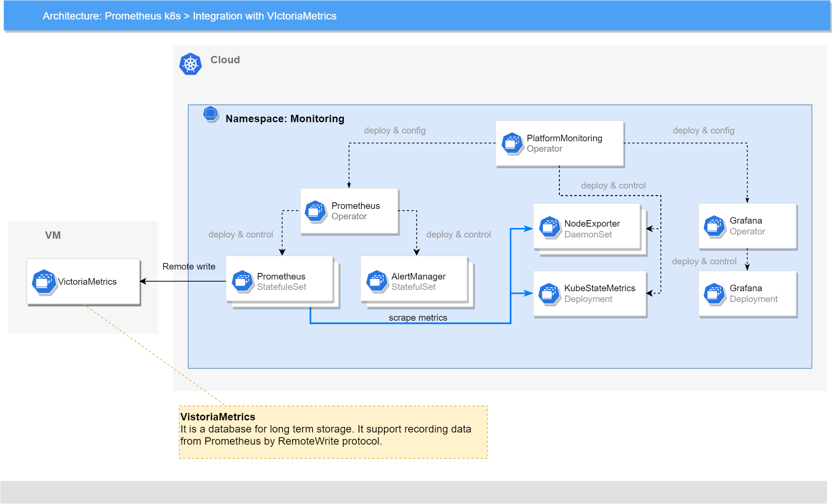Image resolution: width=833 pixels, height=504 pixels.
Task: Click the Grafana Operator pod icon
Action: tap(715, 226)
